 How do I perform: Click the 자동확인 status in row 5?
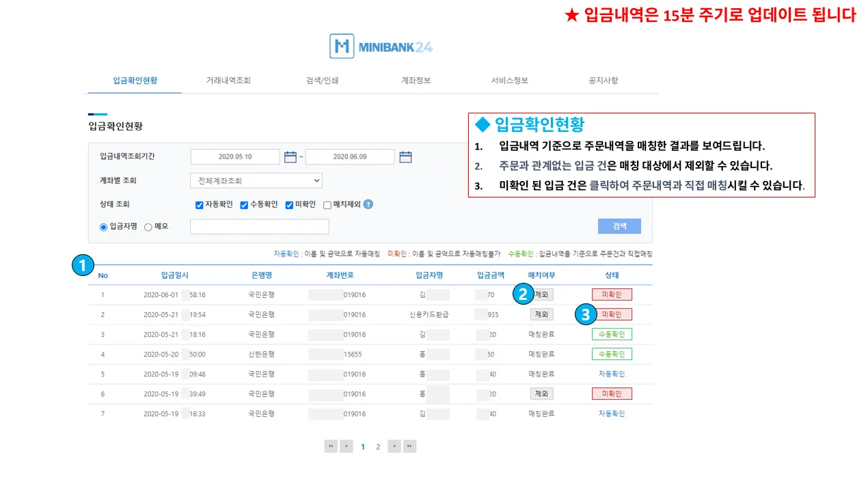pos(612,374)
